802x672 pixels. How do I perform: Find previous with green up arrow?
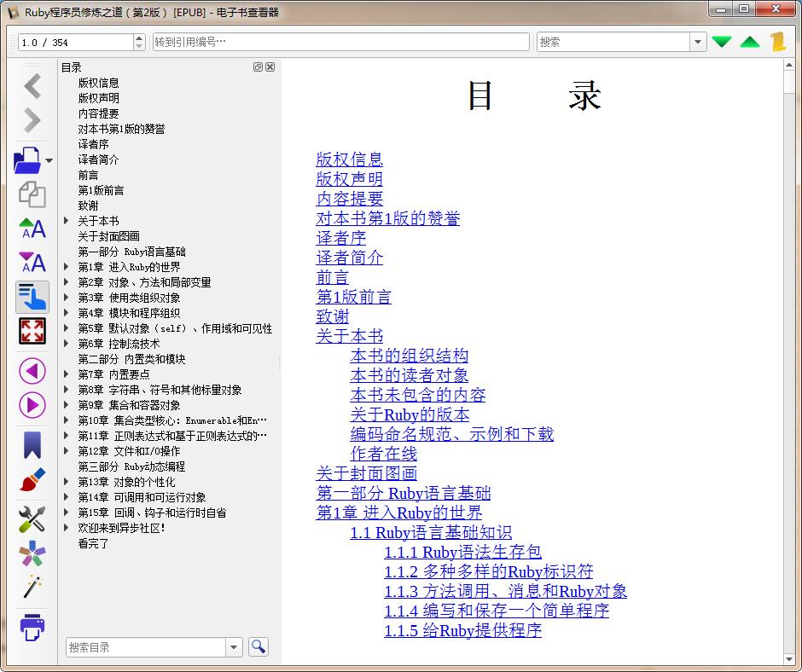pos(750,42)
